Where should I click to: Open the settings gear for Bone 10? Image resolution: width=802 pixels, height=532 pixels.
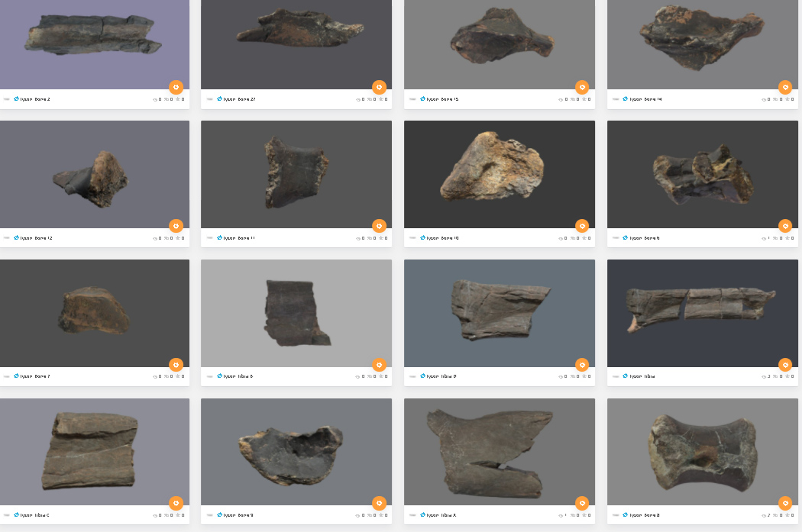point(582,226)
